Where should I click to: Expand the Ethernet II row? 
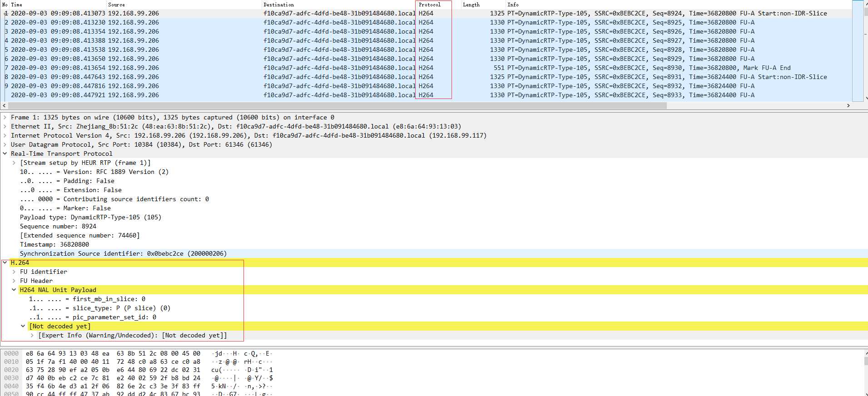click(x=5, y=126)
